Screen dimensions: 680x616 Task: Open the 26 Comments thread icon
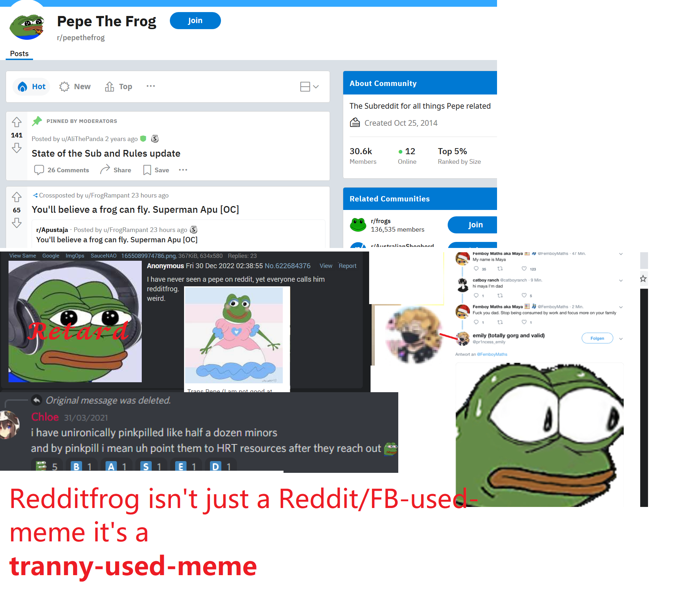(39, 170)
